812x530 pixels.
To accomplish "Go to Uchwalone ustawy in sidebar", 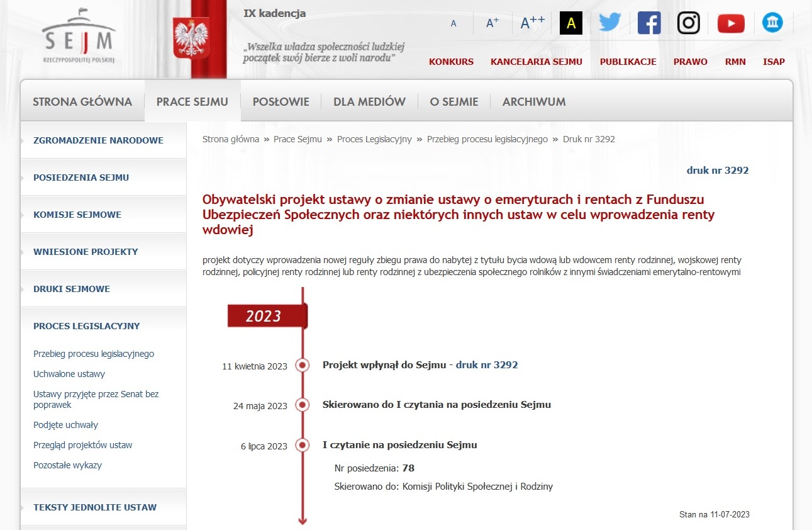I will (x=69, y=374).
